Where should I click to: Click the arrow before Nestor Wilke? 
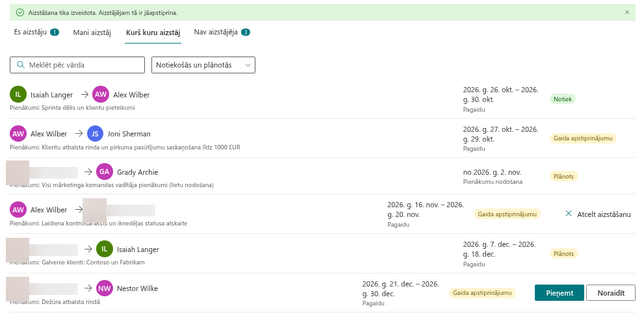(x=88, y=288)
